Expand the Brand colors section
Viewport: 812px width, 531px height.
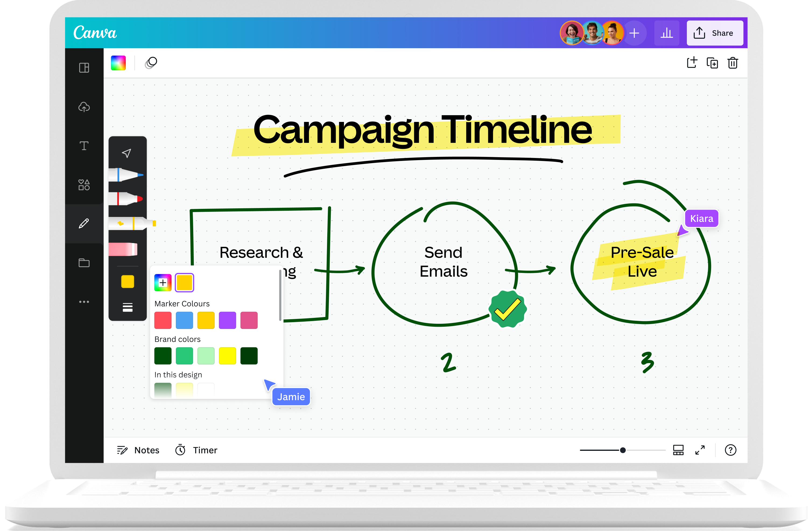coord(178,339)
